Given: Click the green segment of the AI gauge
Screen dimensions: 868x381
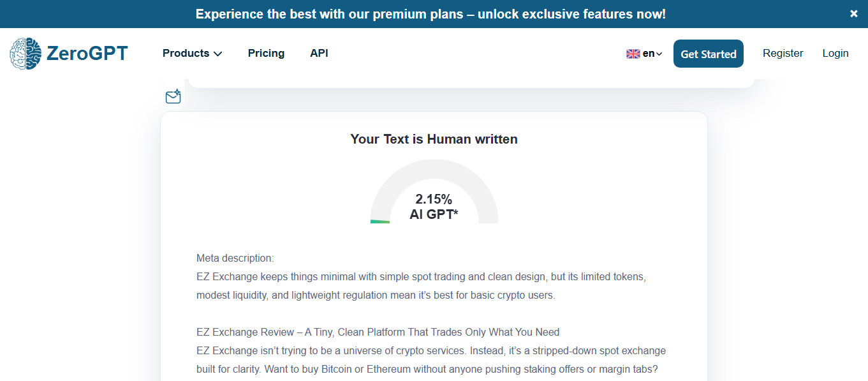Looking at the screenshot, I should [380, 221].
